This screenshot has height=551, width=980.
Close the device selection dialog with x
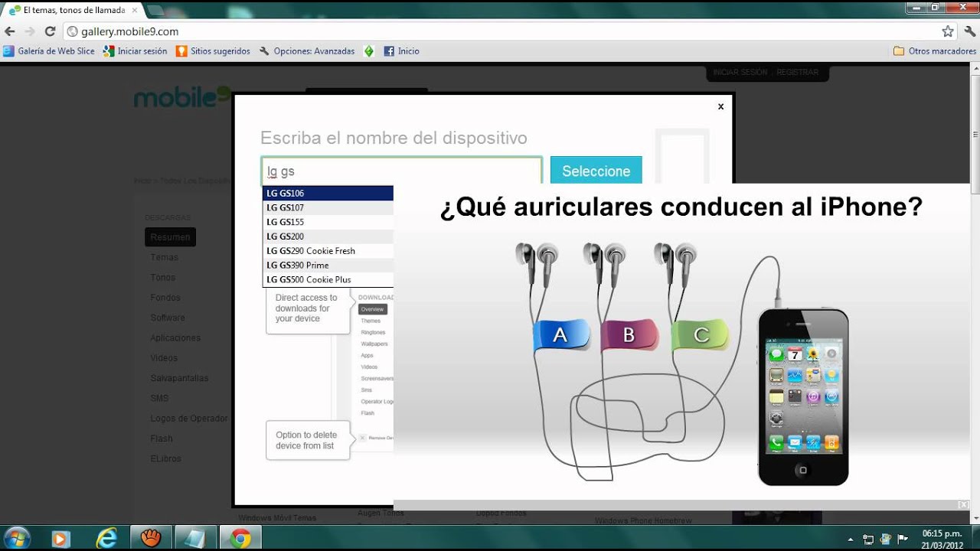tap(720, 106)
